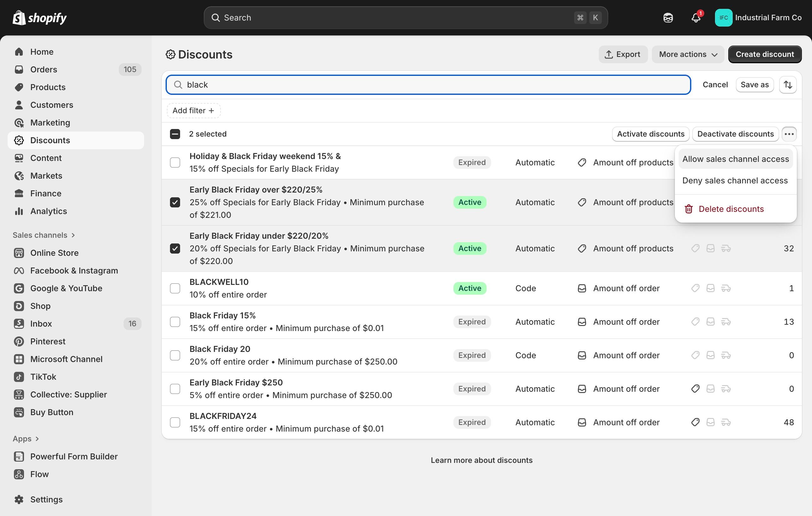Click the Create discount button
812x516 pixels.
(x=765, y=54)
